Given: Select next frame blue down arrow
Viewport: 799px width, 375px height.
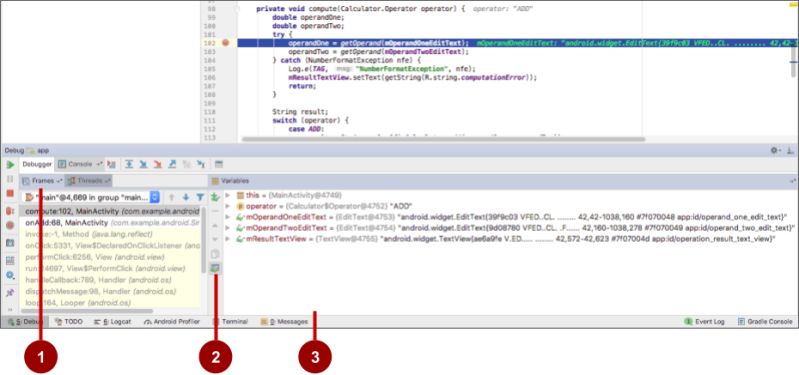Looking at the screenshot, I should tap(186, 197).
